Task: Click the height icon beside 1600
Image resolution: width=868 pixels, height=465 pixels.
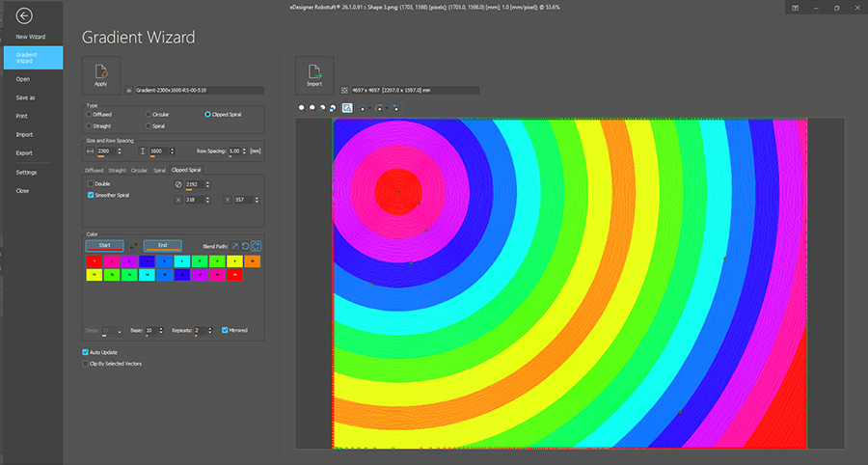Action: tap(143, 151)
